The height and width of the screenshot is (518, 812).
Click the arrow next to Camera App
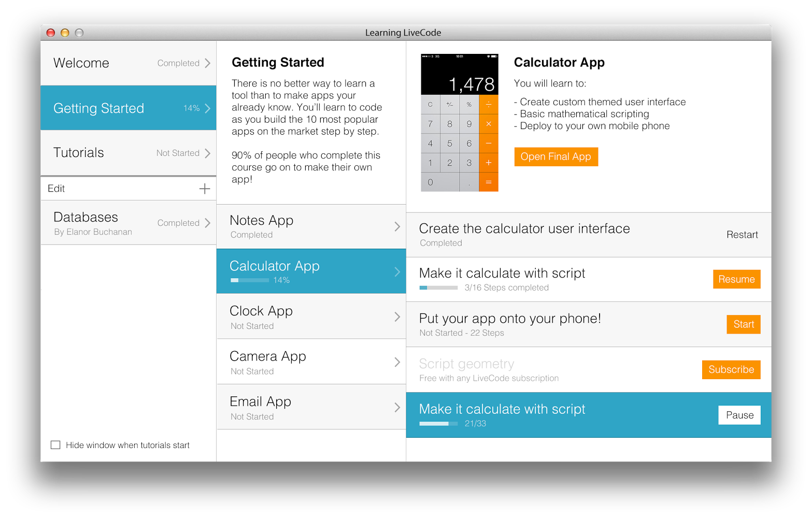397,362
